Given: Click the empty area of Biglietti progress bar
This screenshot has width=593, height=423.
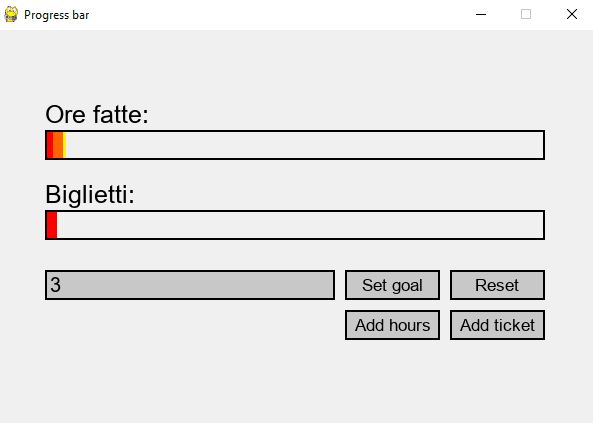Looking at the screenshot, I should [300, 225].
